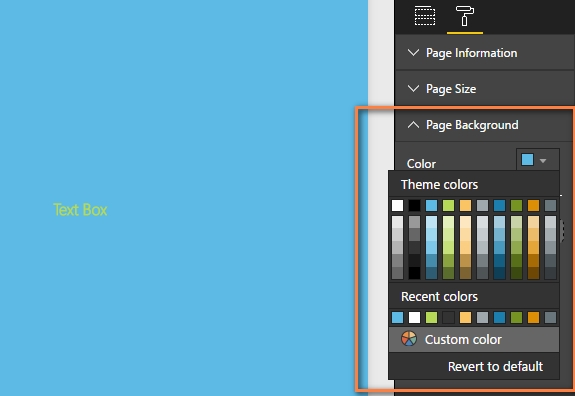The width and height of the screenshot is (575, 396).
Task: Pick dark blue in Theme colors top row
Action: 499,205
